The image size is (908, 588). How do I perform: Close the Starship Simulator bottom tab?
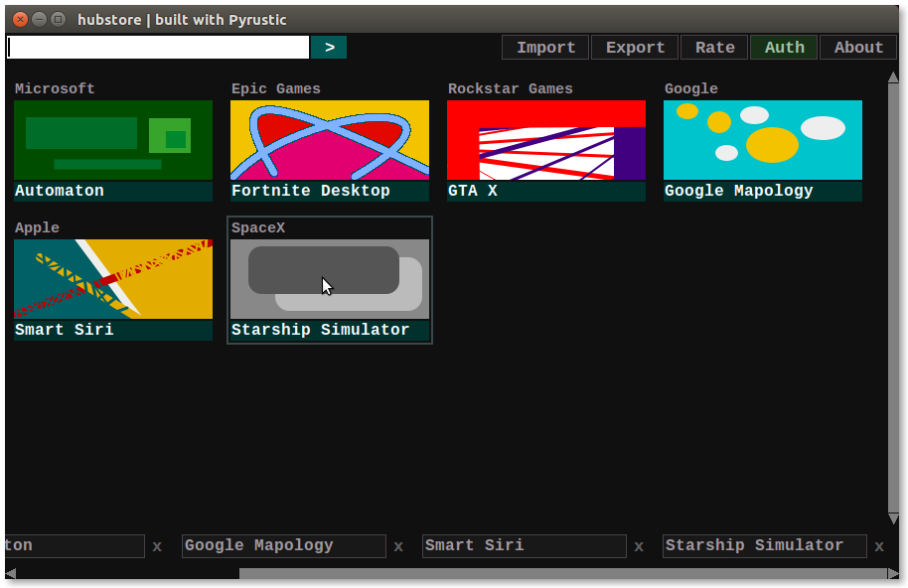[879, 546]
